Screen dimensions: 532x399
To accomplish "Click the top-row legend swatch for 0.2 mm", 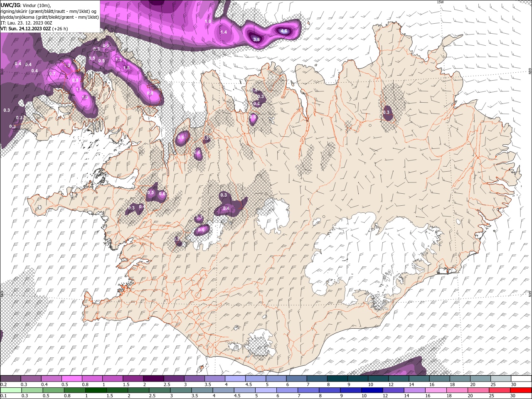I will (10, 379).
